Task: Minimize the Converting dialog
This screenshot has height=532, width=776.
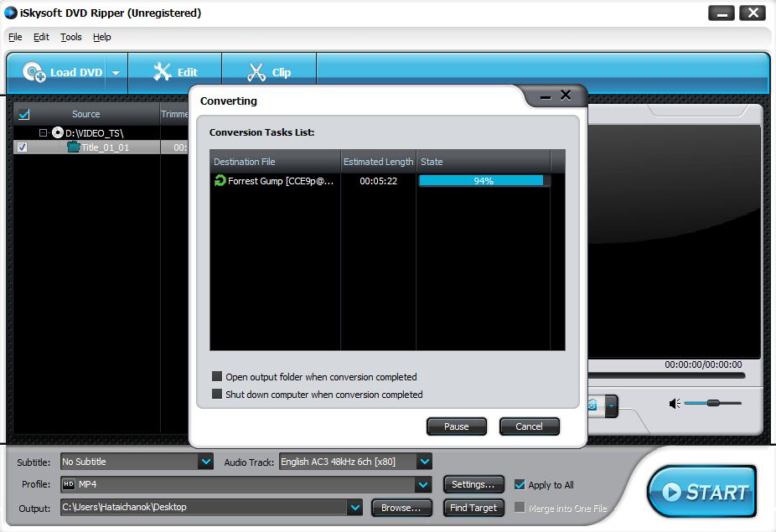Action: pos(546,96)
